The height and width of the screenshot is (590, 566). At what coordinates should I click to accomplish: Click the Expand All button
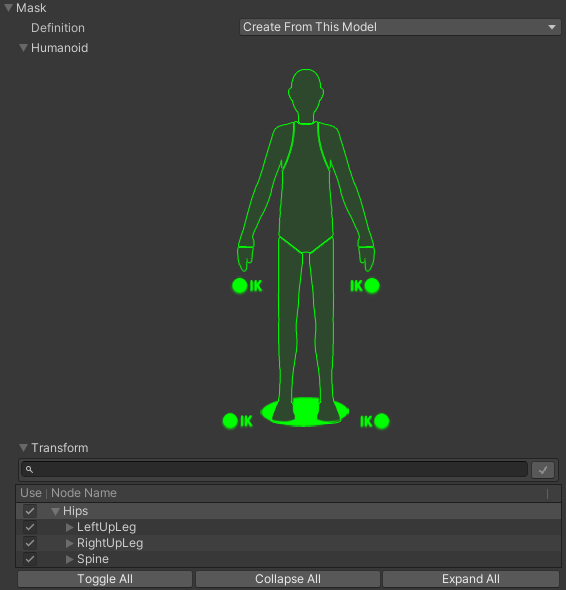[x=471, y=579]
